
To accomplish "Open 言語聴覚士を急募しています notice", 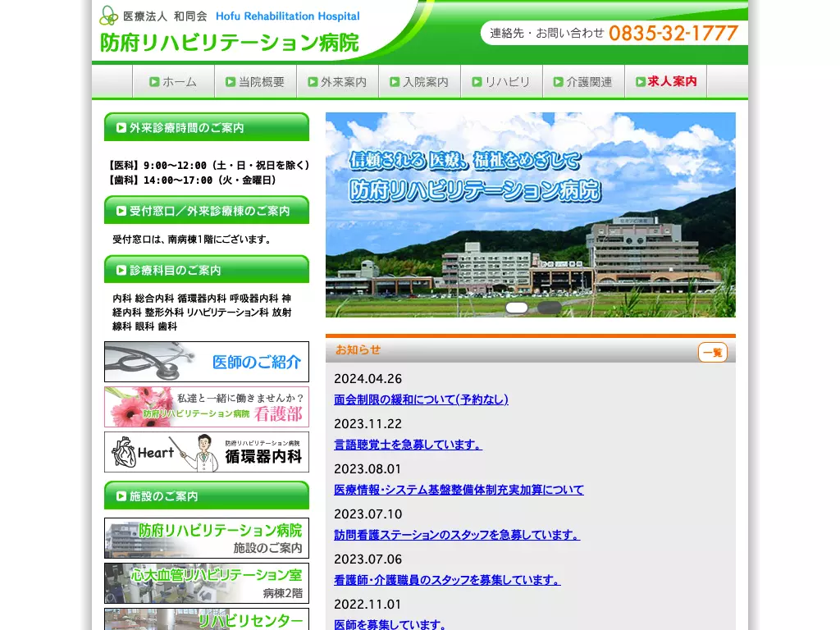I will coord(409,445).
